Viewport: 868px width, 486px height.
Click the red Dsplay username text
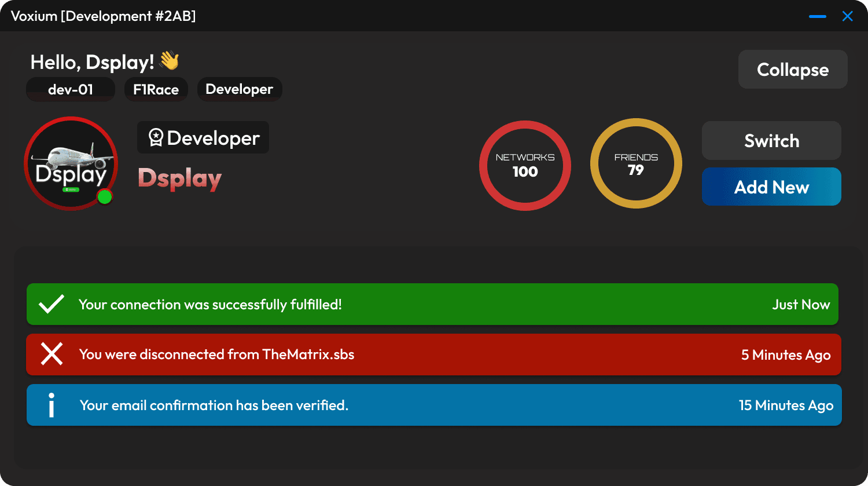180,178
